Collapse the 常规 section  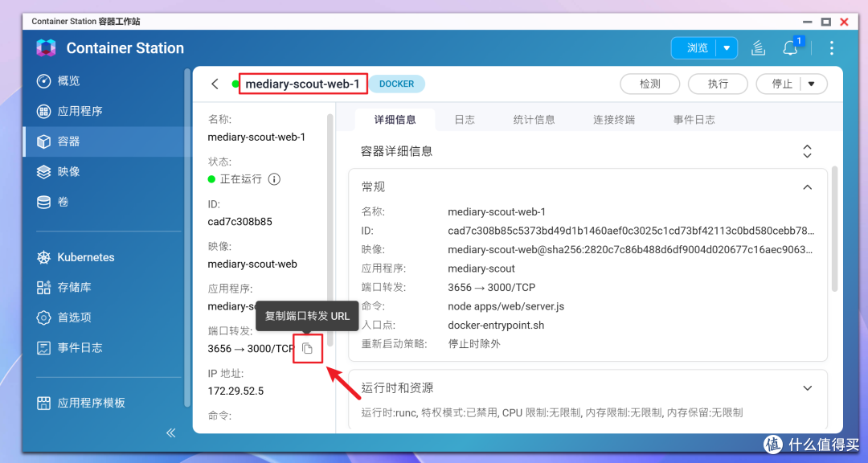[x=808, y=187]
